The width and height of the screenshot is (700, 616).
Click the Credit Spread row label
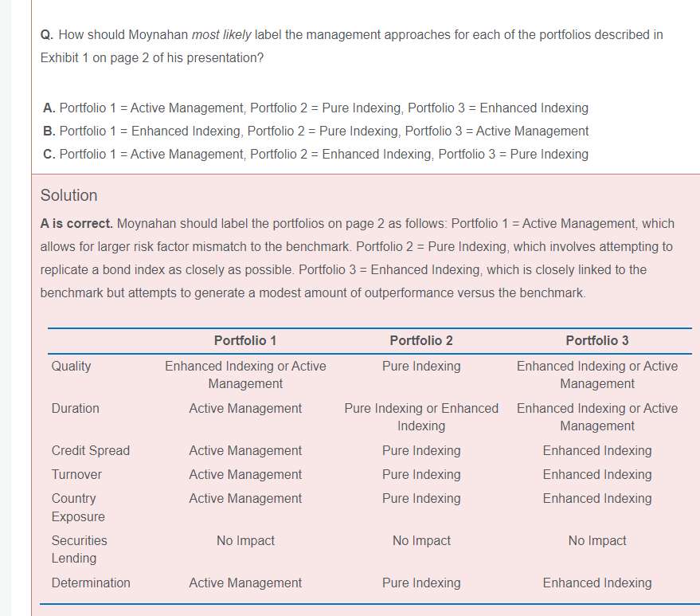[91, 450]
